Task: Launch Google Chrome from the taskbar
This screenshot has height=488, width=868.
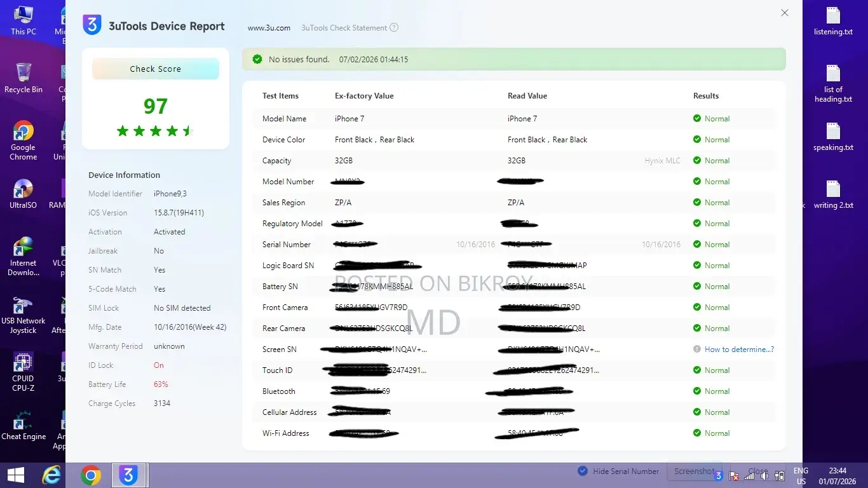Action: point(91,475)
